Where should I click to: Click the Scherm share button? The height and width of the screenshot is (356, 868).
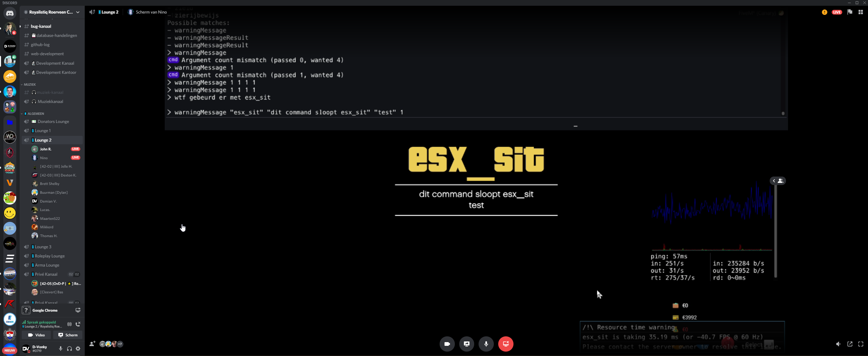point(68,335)
